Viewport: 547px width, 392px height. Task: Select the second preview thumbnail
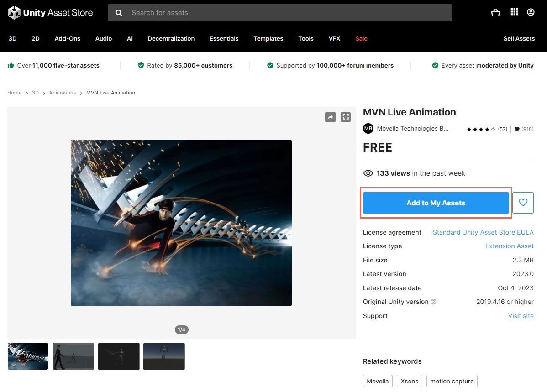point(73,356)
